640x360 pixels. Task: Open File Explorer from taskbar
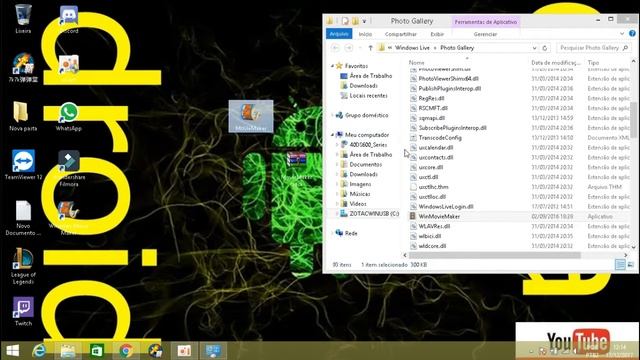tap(68, 351)
